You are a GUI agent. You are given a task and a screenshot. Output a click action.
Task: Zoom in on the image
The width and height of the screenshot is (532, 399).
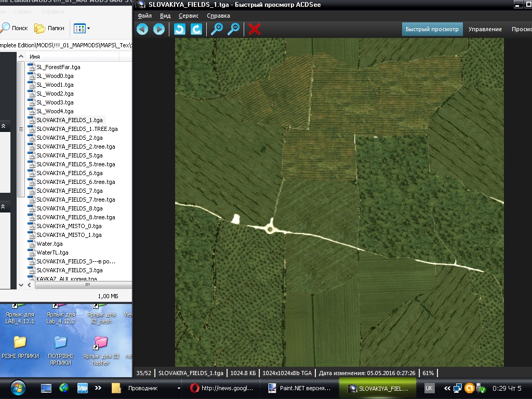coord(217,29)
